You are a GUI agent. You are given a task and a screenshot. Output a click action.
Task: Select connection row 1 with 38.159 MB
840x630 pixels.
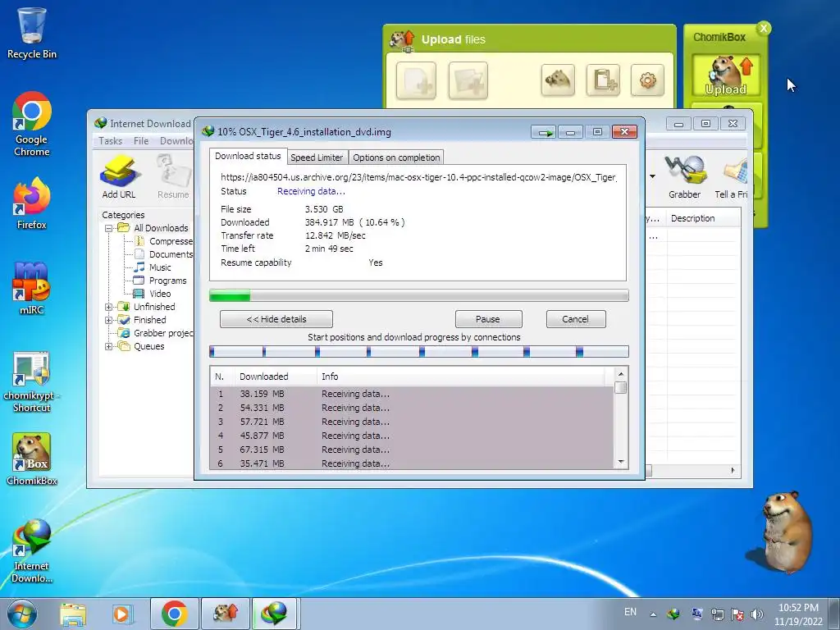click(x=412, y=394)
